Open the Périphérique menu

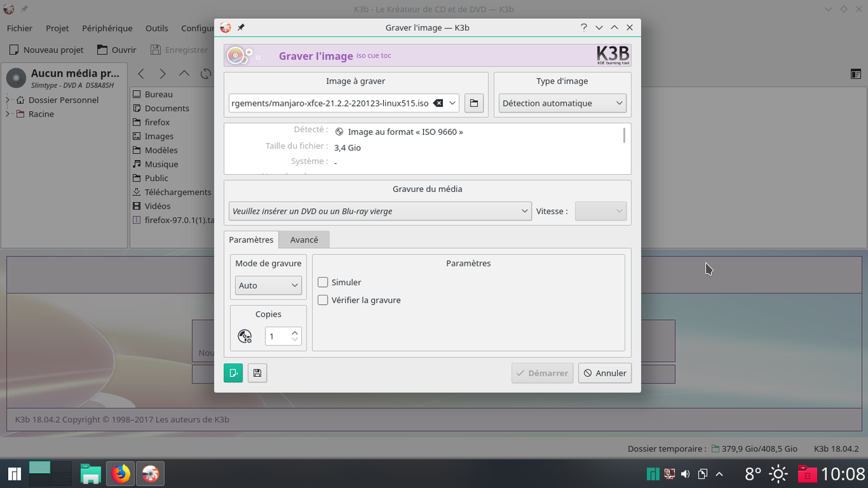click(x=107, y=28)
